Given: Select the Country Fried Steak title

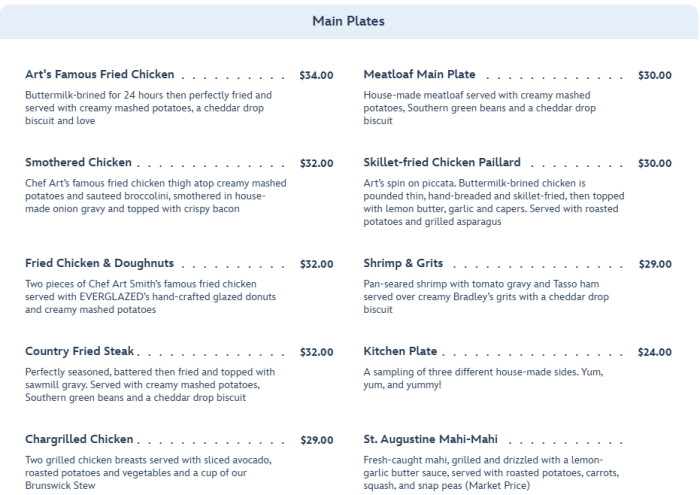Looking at the screenshot, I should (80, 352).
